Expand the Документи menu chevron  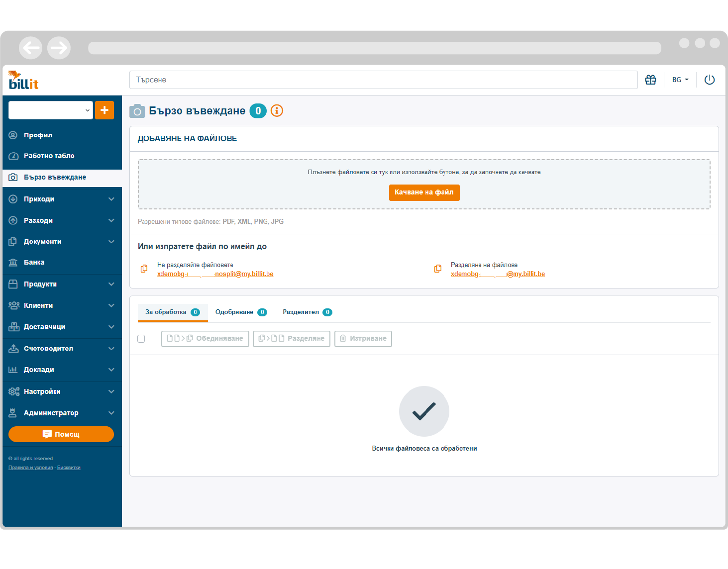point(111,241)
